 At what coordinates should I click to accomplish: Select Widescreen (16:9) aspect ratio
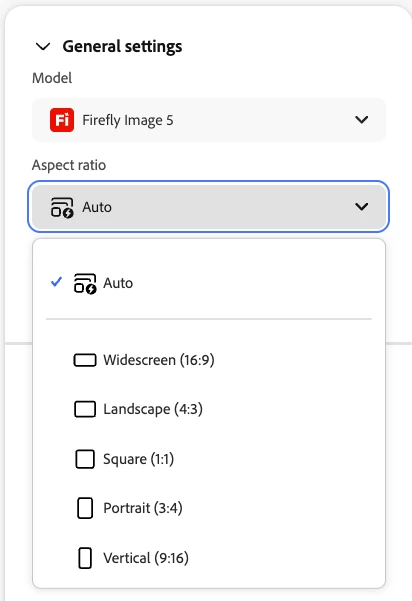click(209, 360)
